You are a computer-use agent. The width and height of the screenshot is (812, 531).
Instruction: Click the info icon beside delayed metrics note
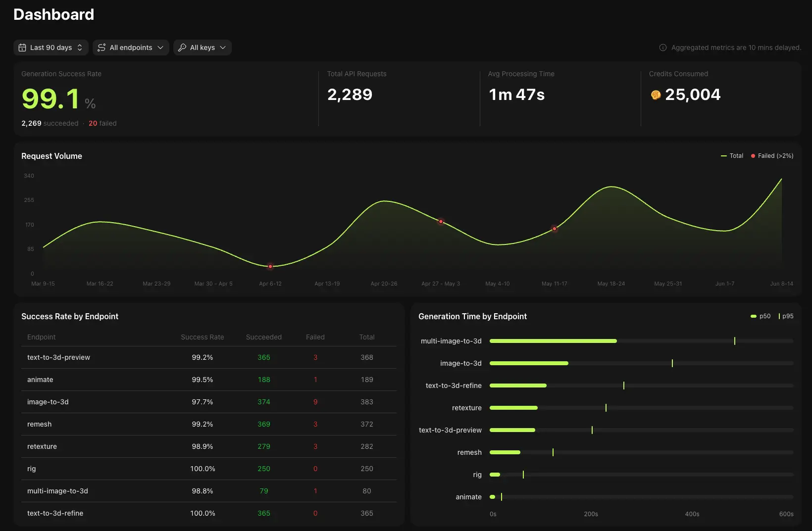pos(663,48)
